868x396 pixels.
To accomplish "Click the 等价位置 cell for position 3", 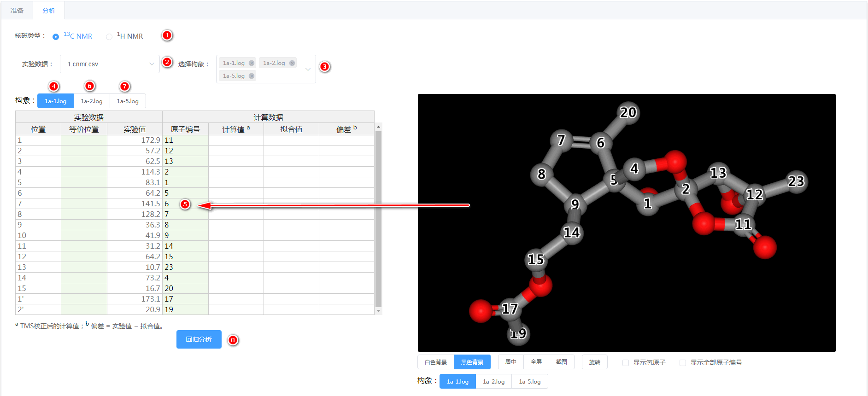I will pos(84,161).
